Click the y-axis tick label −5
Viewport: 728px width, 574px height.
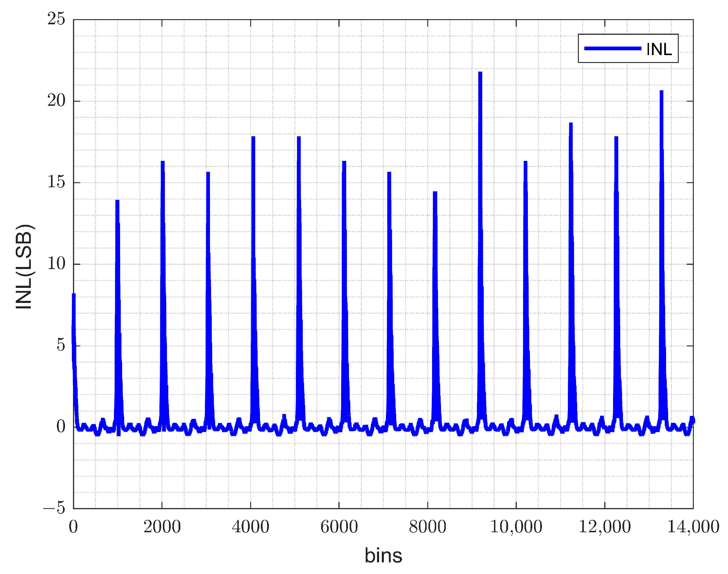coord(54,508)
